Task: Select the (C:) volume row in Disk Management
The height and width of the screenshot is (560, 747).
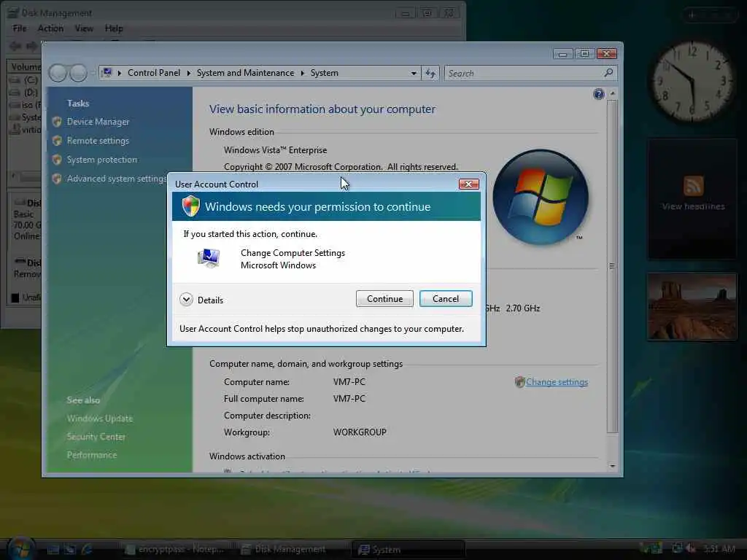Action: pyautogui.click(x=25, y=80)
